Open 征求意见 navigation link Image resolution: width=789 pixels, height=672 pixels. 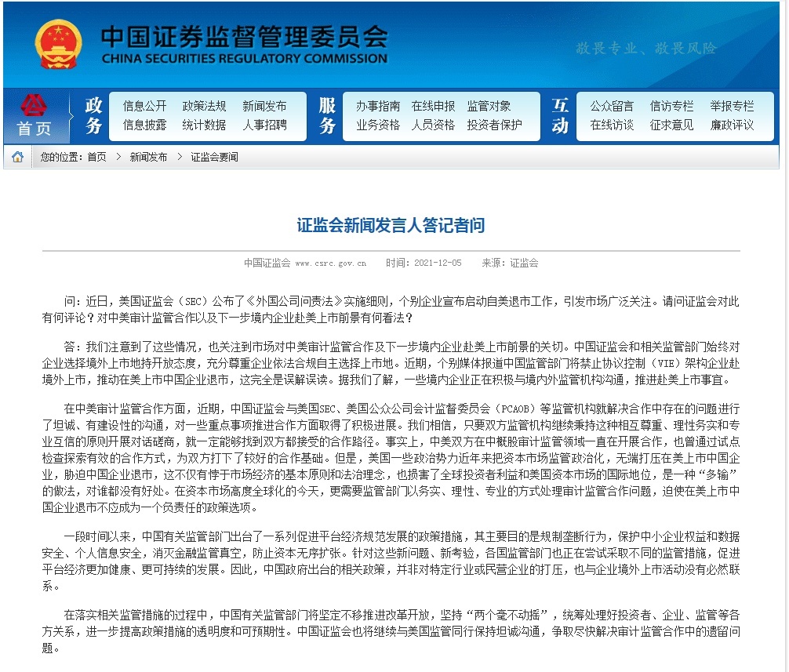click(671, 125)
